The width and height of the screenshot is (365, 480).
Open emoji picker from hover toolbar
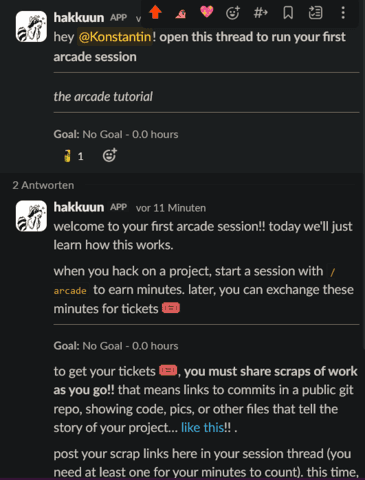click(233, 13)
